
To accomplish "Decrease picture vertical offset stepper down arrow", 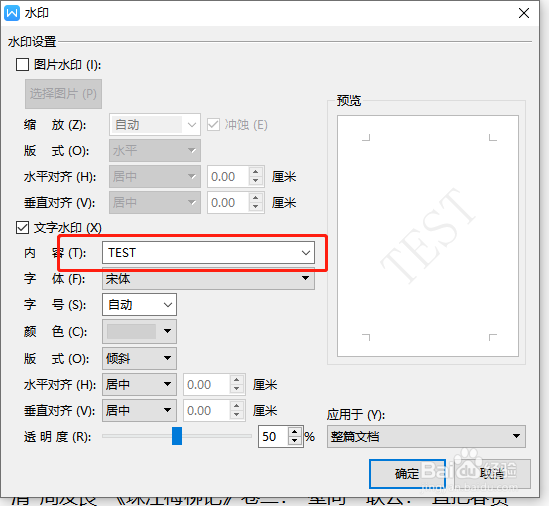I will (256, 207).
